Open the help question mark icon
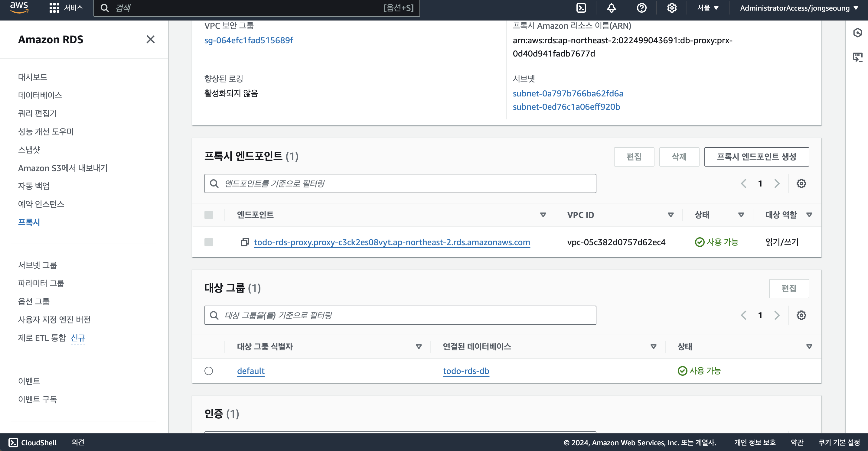The image size is (868, 451). click(641, 8)
